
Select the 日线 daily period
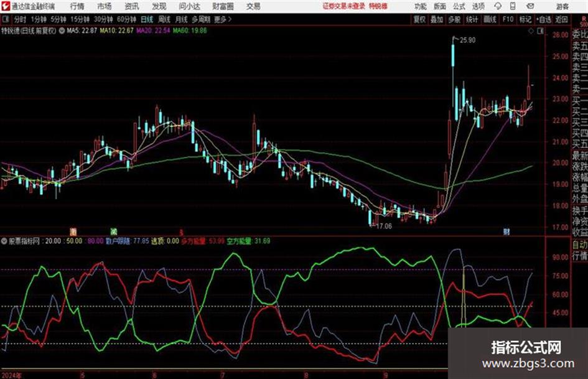147,19
